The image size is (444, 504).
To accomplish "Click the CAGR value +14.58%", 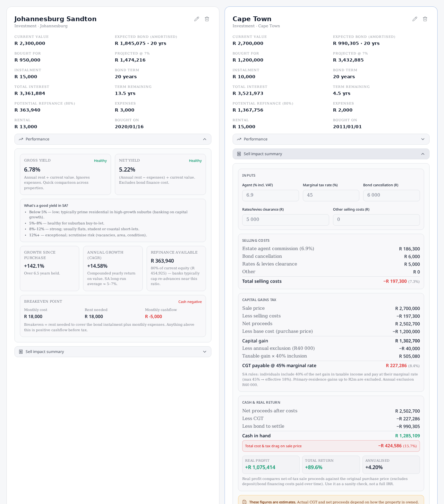I will [x=97, y=266].
